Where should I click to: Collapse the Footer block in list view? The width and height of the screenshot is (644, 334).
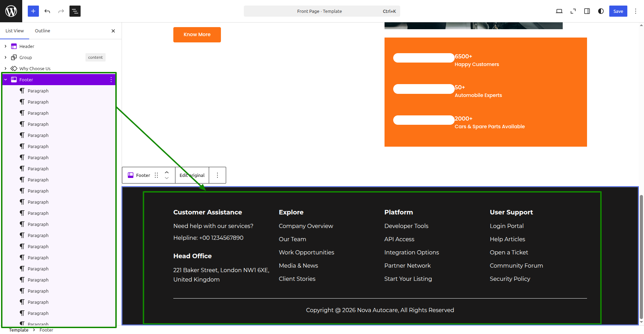6,80
